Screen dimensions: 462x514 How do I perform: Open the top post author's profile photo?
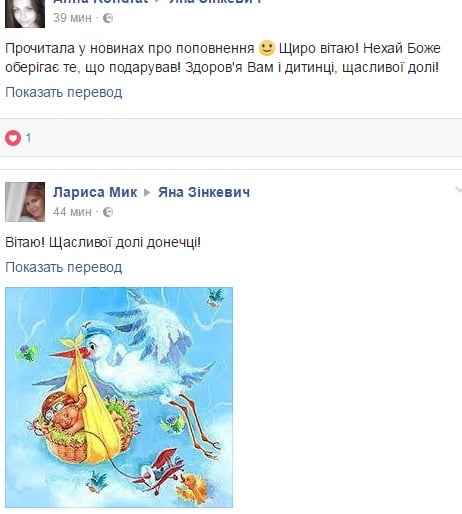pos(25,13)
